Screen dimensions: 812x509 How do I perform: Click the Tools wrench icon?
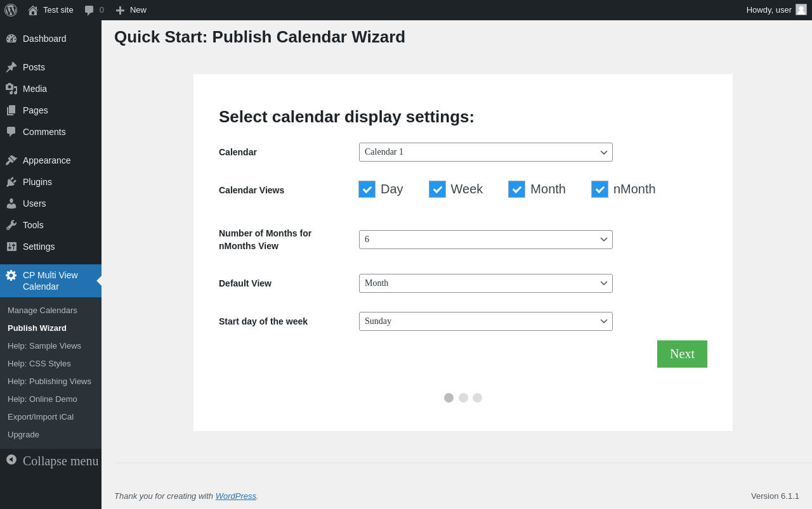coord(11,225)
